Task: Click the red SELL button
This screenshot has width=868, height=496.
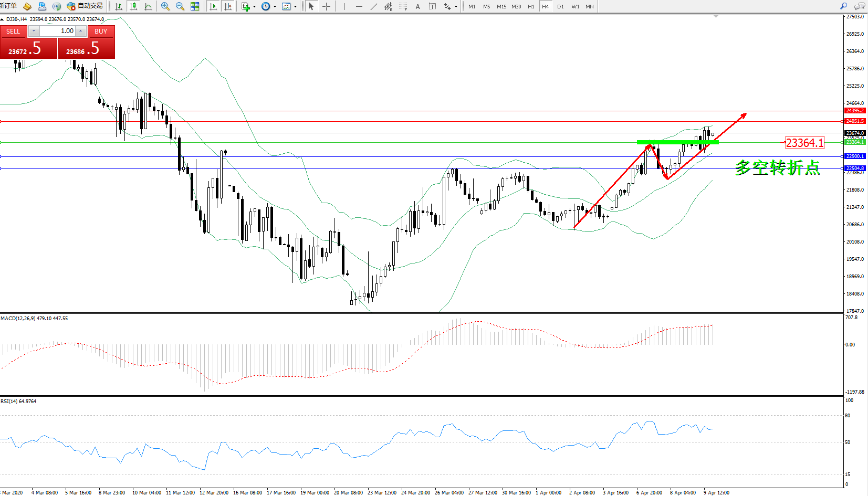Action: point(13,31)
